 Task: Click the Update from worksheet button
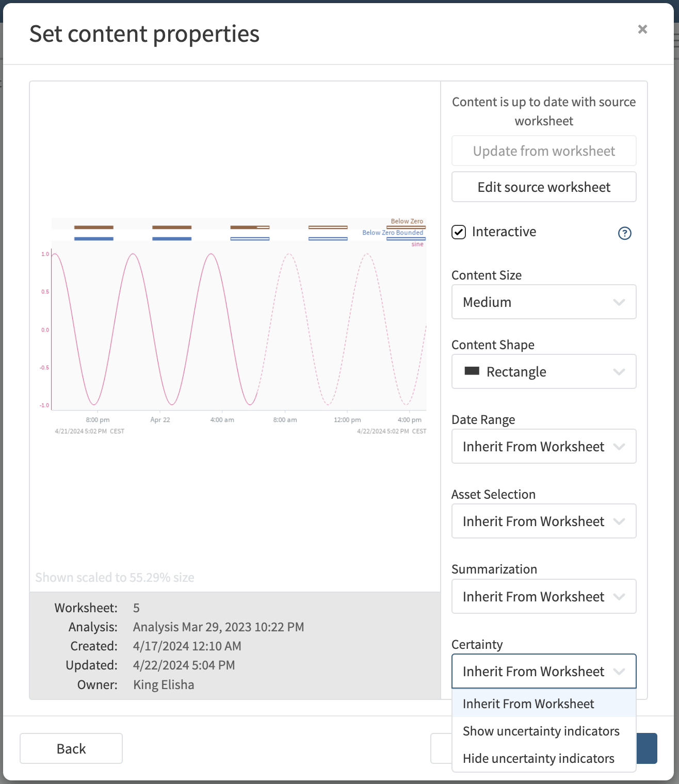[543, 151]
